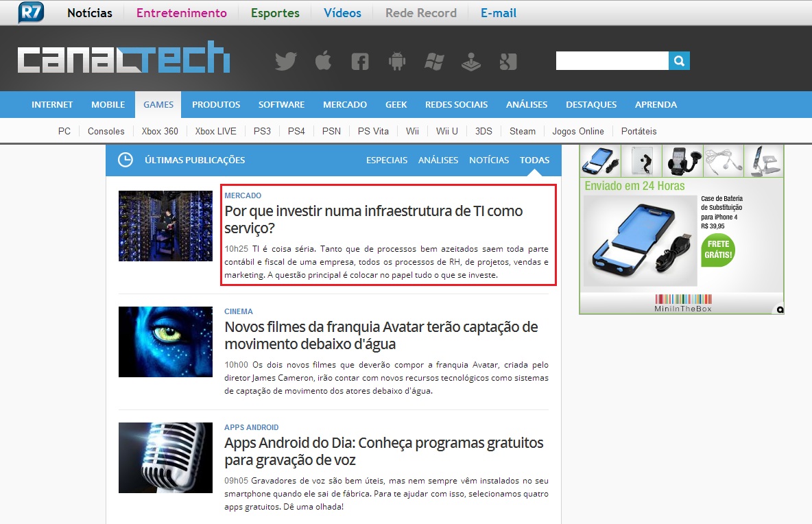Image resolution: width=812 pixels, height=524 pixels.
Task: Open the Xbox 360 subcategory link
Action: [x=160, y=131]
